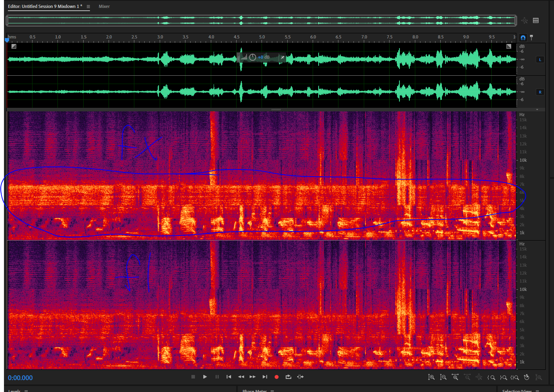Click the +0 dB gain adjustment knob

[252, 57]
